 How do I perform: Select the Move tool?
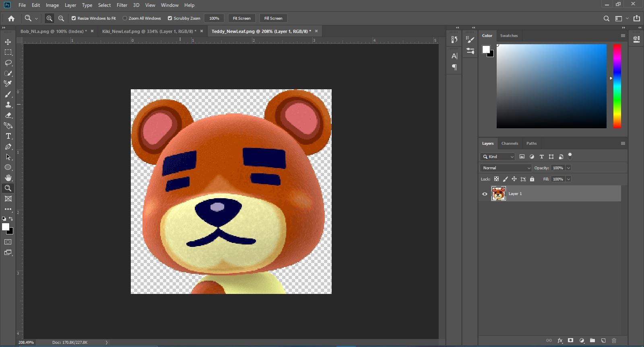(x=8, y=42)
